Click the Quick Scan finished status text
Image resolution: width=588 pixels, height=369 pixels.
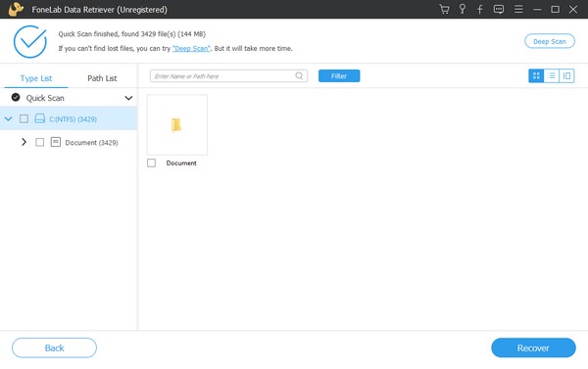point(131,34)
